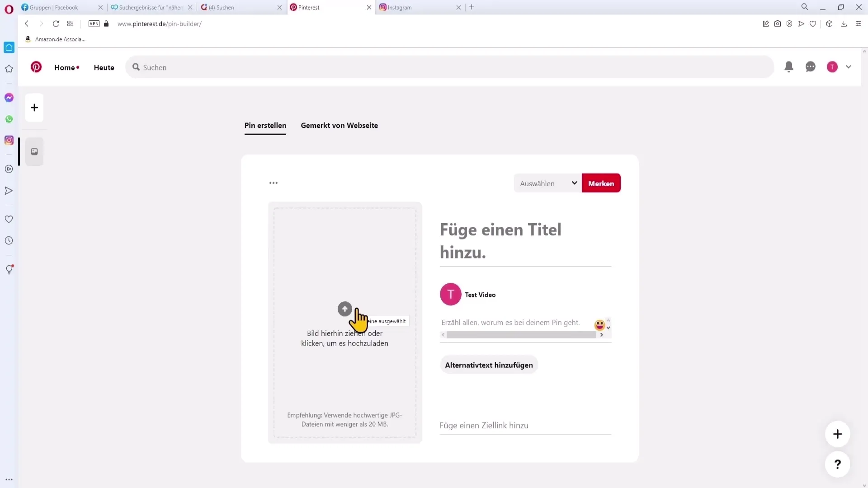Click the address bar URL
The height and width of the screenshot is (488, 868).
(x=160, y=23)
